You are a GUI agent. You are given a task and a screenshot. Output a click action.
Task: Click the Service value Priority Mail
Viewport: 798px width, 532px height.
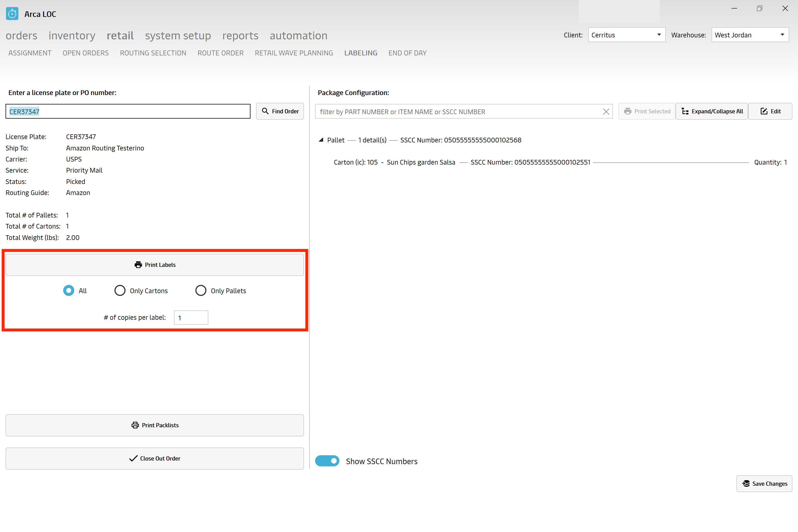pyautogui.click(x=84, y=170)
